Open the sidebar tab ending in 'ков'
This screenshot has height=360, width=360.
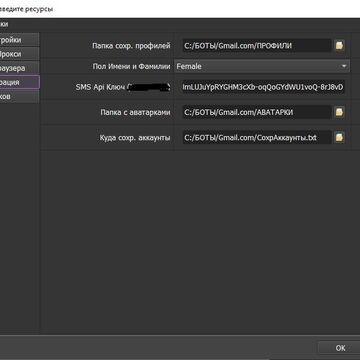click(19, 96)
